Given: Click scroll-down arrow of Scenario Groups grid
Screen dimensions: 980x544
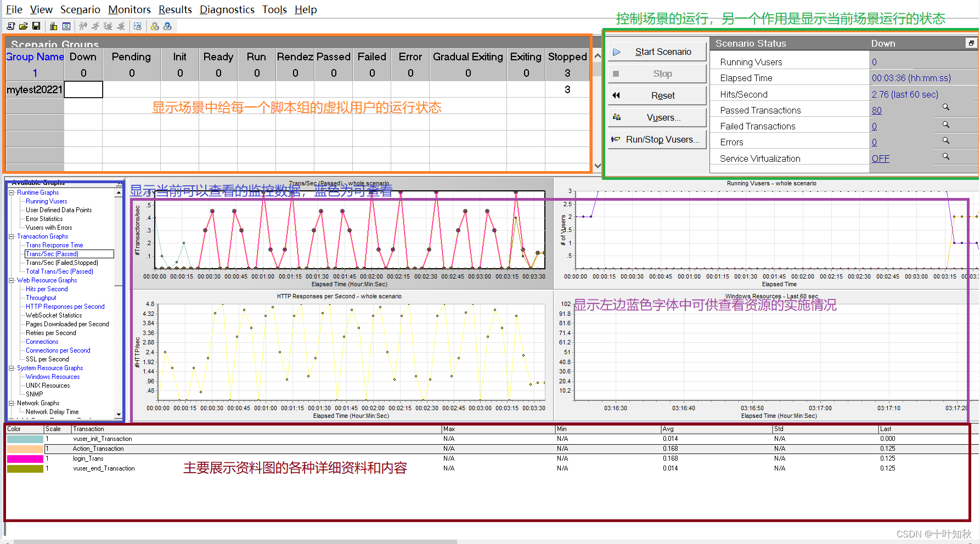Looking at the screenshot, I should point(598,165).
